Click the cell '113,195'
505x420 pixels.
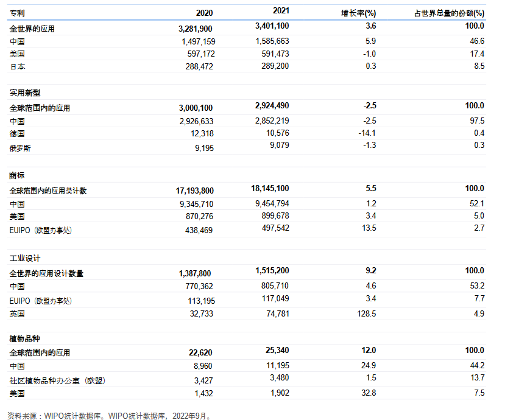pos(202,301)
